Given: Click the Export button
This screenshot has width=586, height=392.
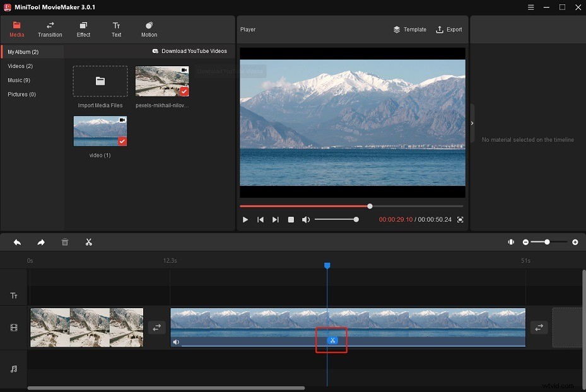Looking at the screenshot, I should pyautogui.click(x=448, y=29).
